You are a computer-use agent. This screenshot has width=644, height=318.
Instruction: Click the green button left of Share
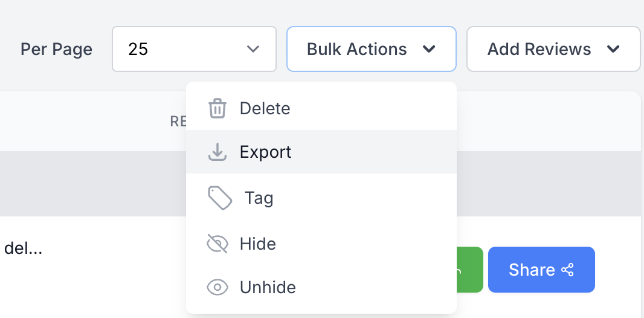(469, 270)
